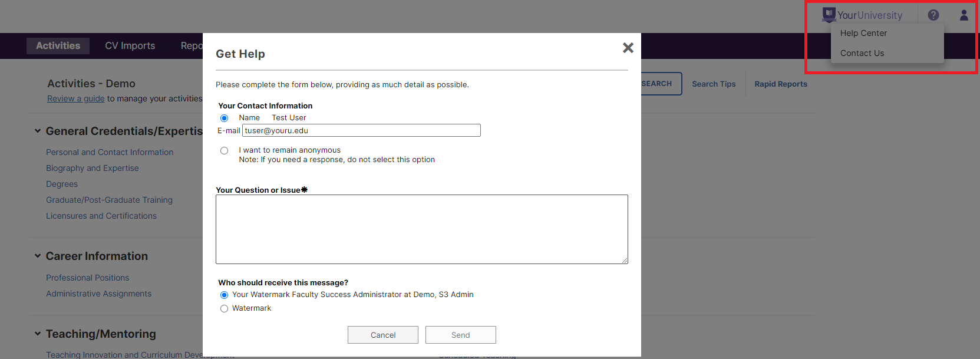Click the Your Question or Issue textarea
Image resolution: width=980 pixels, height=359 pixels.
tap(421, 229)
